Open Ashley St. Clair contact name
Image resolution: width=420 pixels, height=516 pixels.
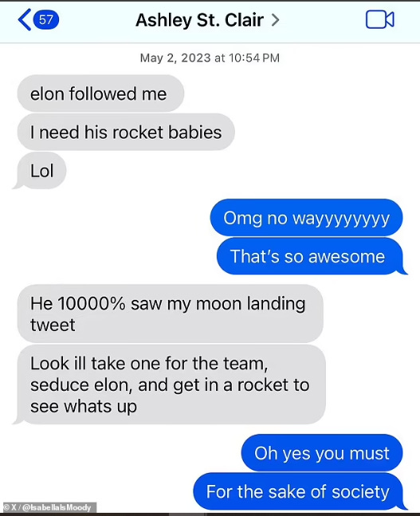pyautogui.click(x=200, y=20)
